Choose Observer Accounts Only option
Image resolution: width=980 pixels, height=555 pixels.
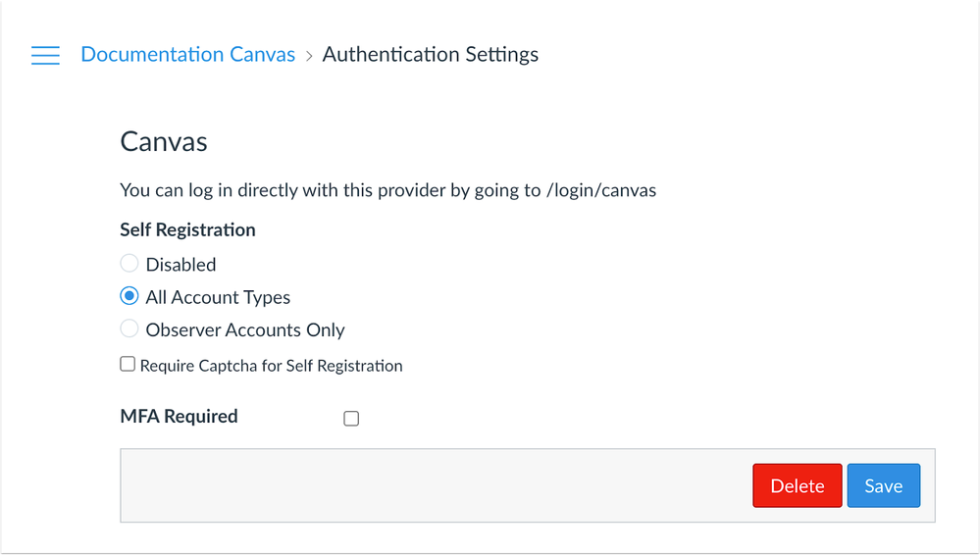pos(129,328)
